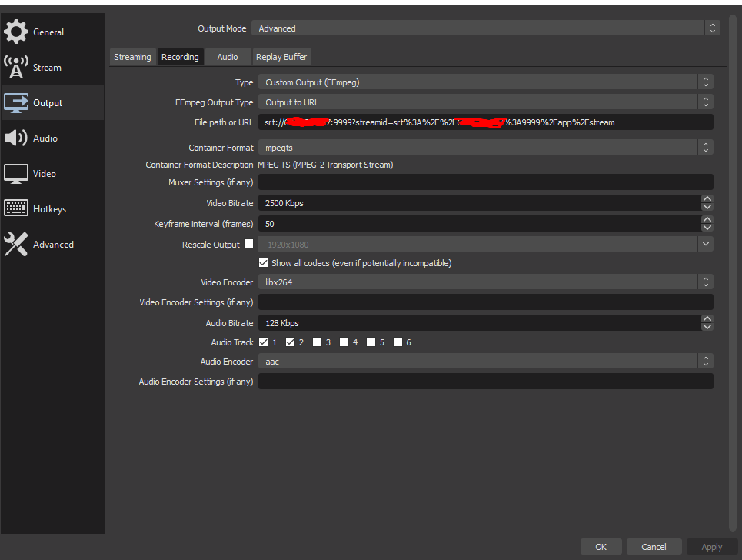Switch to the Streaming tab
742x560 pixels.
(x=132, y=56)
